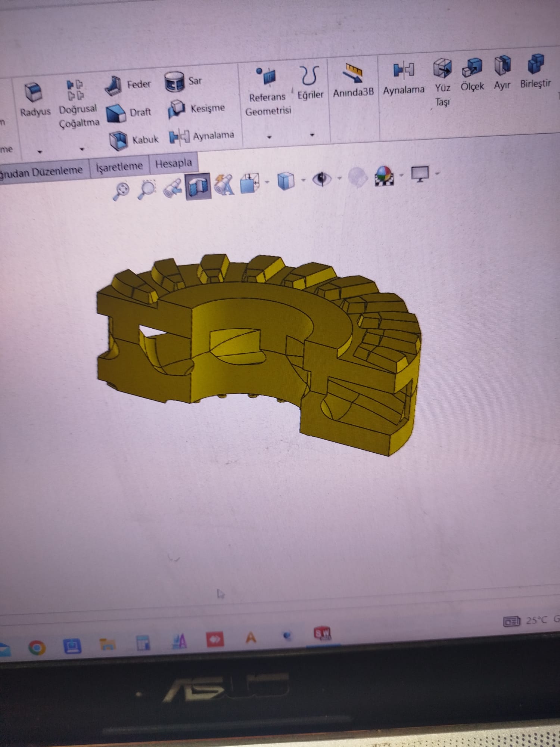The height and width of the screenshot is (747, 560).
Task: Select the Kabuk shell tool
Action: (134, 140)
